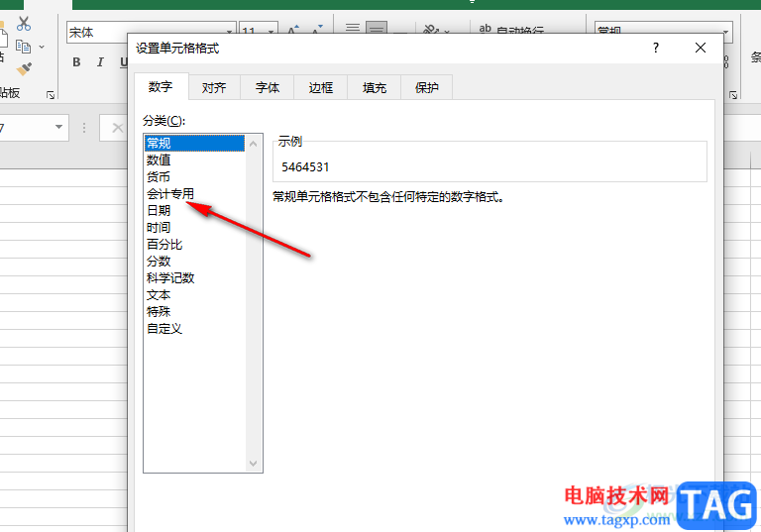Screen dimensions: 761x532
Task: Select 货币 in the category list
Action: [194, 176]
